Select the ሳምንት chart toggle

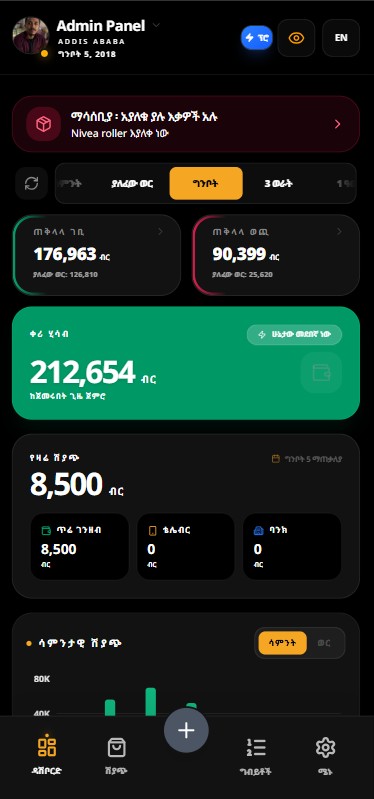coord(282,643)
